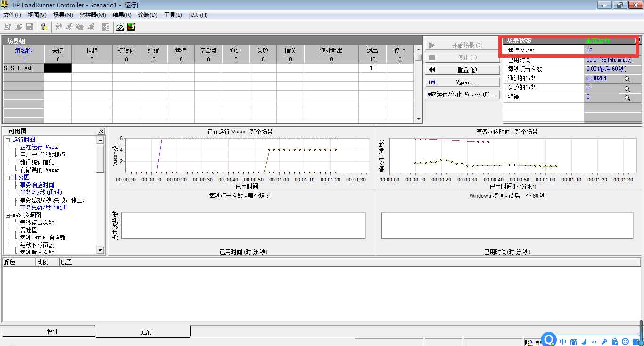Click the green and red diagnostics chart toolbar icon
The width and height of the screenshot is (644, 346).
coord(131,27)
